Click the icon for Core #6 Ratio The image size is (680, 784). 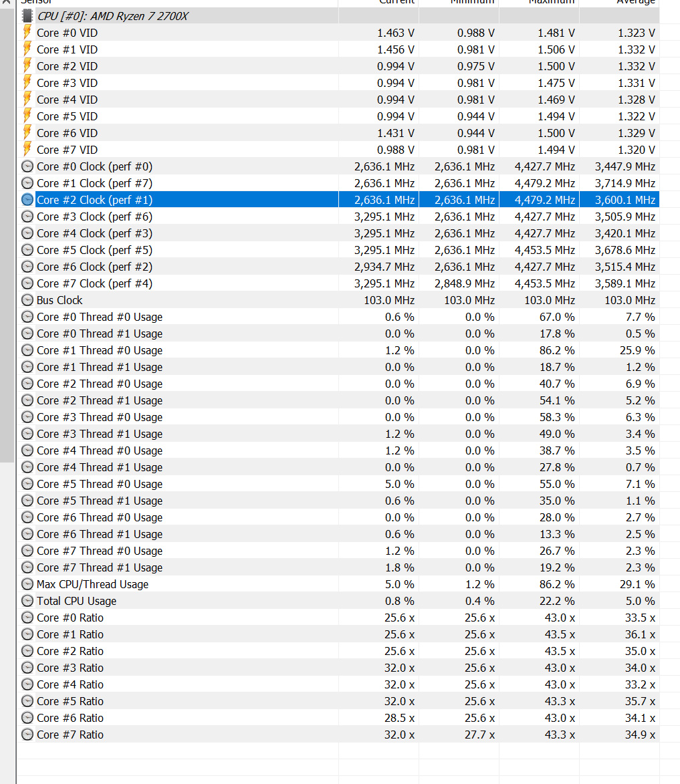tap(27, 718)
